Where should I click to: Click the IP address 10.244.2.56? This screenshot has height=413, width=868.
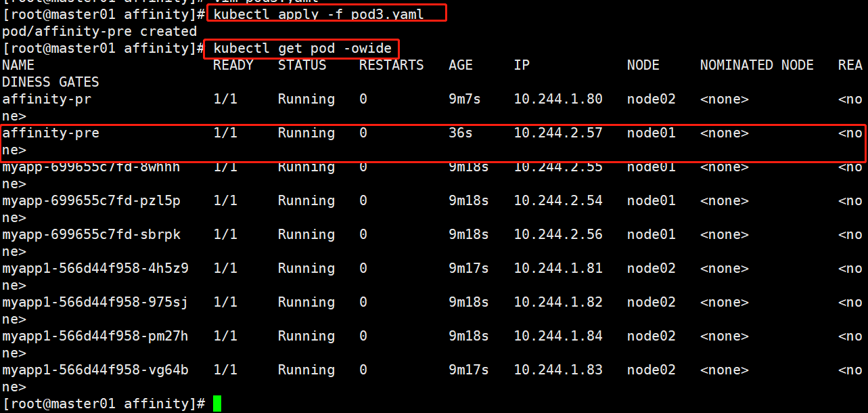[558, 234]
